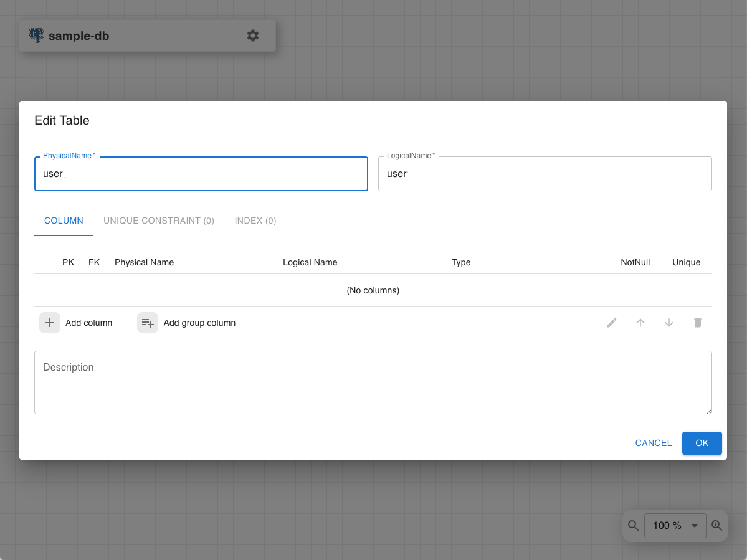Open the UNIQUE CONSTRAINT (0) tab
747x560 pixels.
point(159,221)
